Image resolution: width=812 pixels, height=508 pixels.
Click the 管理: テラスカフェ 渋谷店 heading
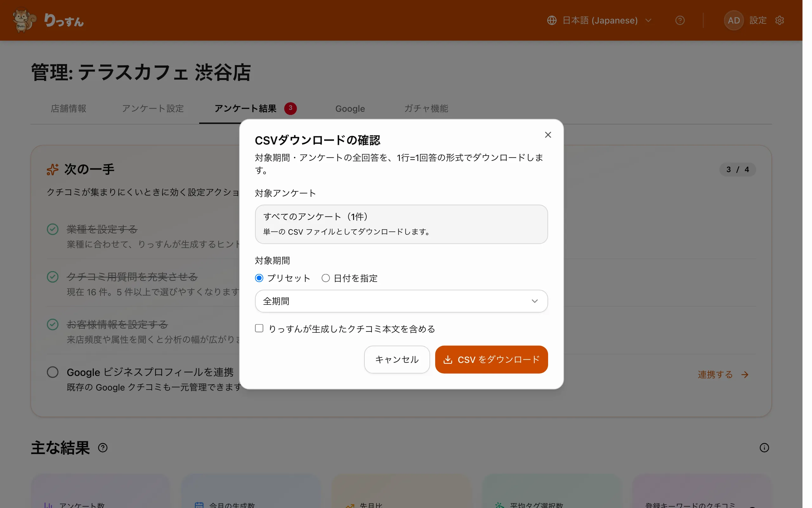pyautogui.click(x=141, y=73)
